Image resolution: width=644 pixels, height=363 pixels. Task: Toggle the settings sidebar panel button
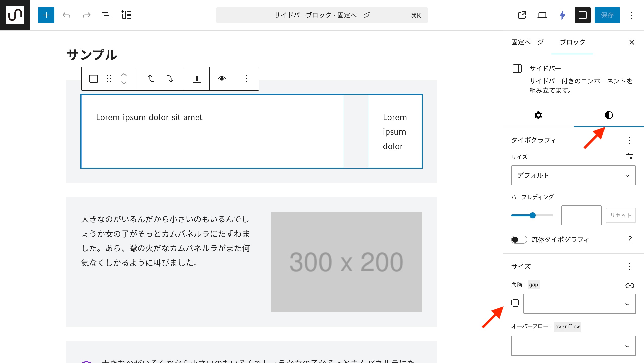(x=582, y=15)
